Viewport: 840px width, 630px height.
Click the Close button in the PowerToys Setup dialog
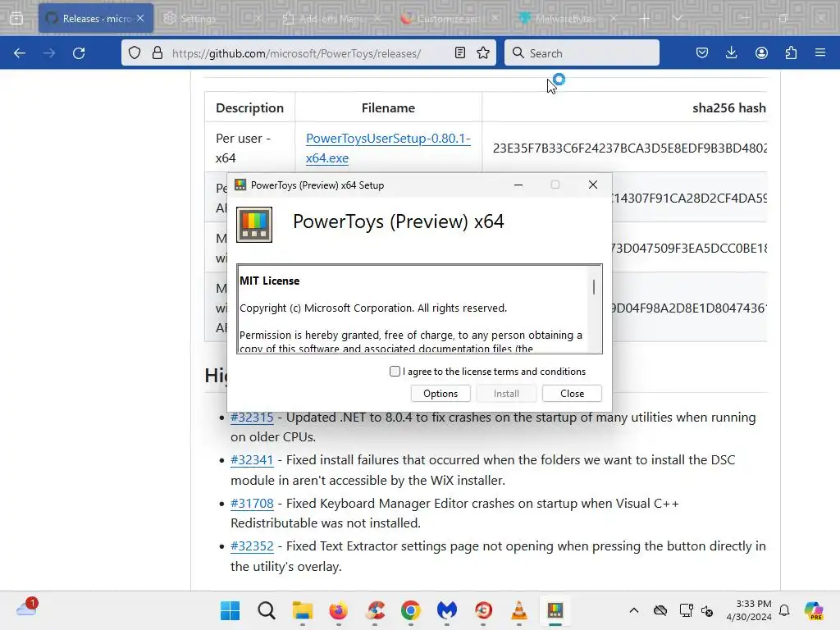[572, 393]
